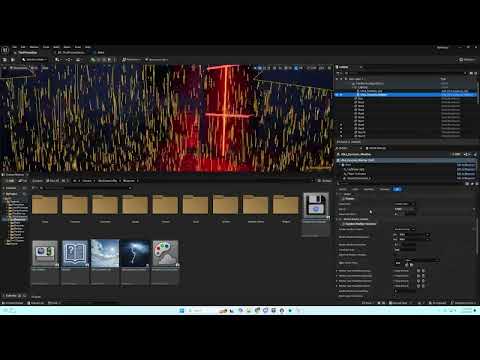Select the readme book asset thumbnail
This screenshot has height=360, width=480.
pyautogui.click(x=75, y=253)
